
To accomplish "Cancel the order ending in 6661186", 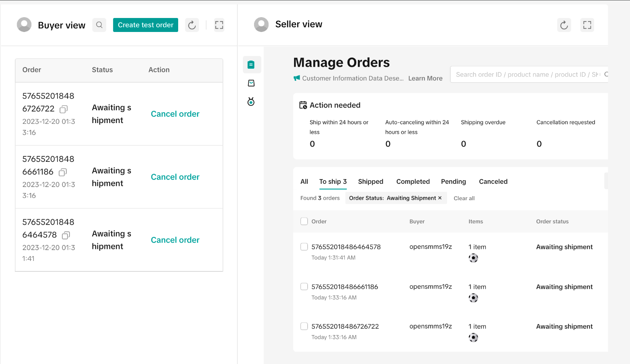I will (x=175, y=177).
